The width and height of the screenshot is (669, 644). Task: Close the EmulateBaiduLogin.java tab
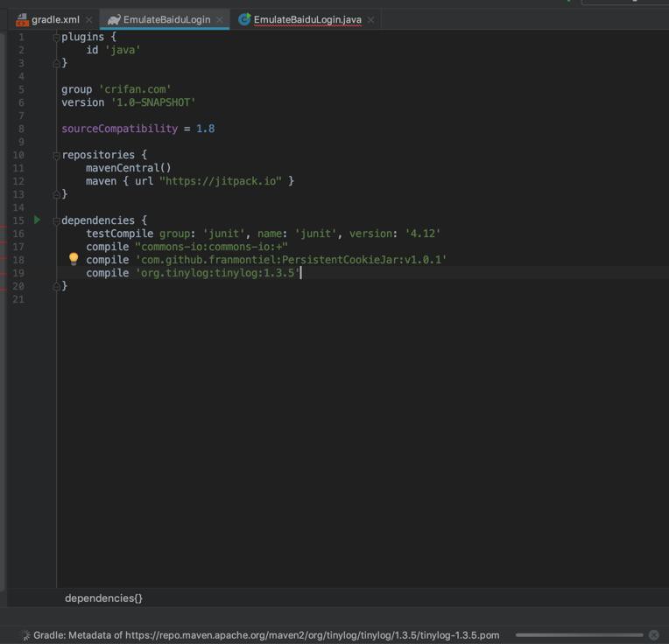pyautogui.click(x=370, y=19)
